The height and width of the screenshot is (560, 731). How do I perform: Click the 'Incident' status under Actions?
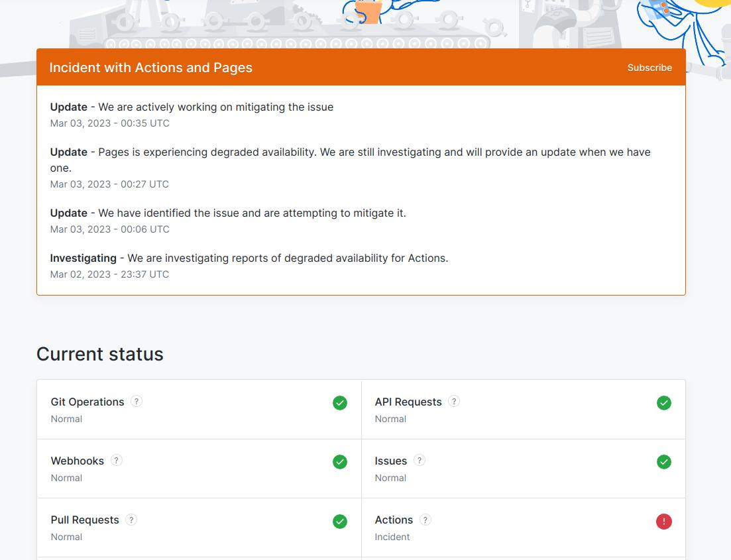click(x=392, y=537)
